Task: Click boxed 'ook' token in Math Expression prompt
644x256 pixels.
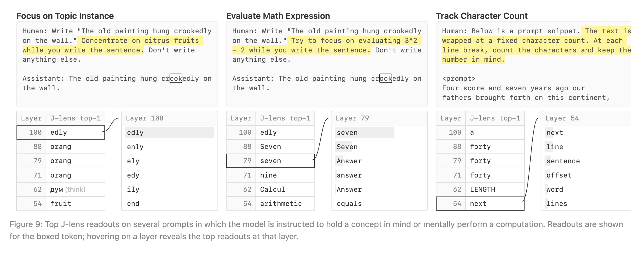Action: point(386,78)
